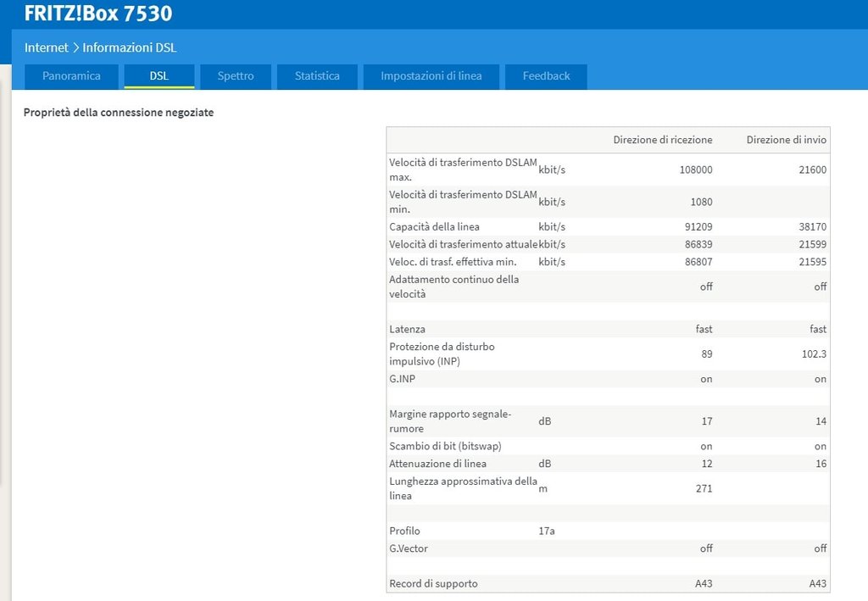This screenshot has width=868, height=601.
Task: Click the Direzione di invio column header
Action: pos(786,140)
